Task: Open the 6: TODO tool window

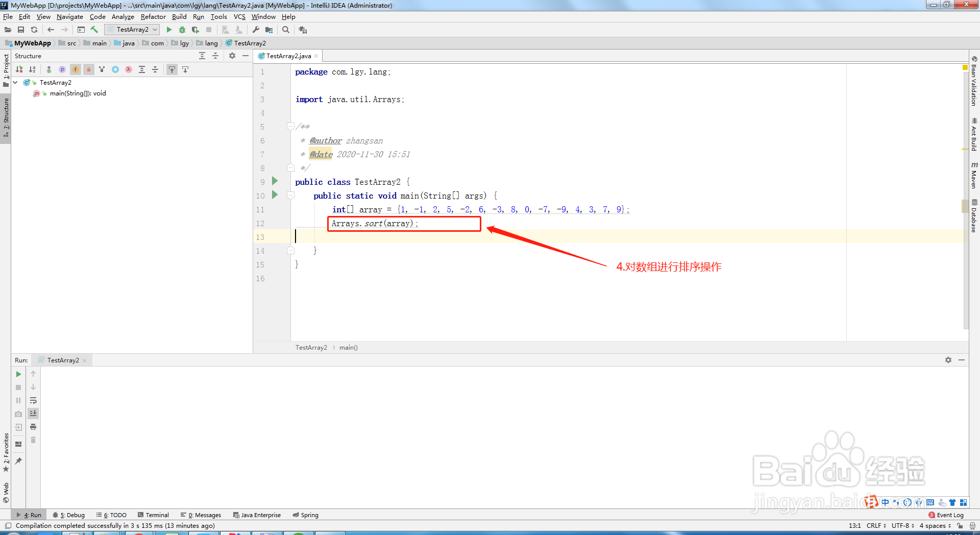Action: tap(111, 515)
